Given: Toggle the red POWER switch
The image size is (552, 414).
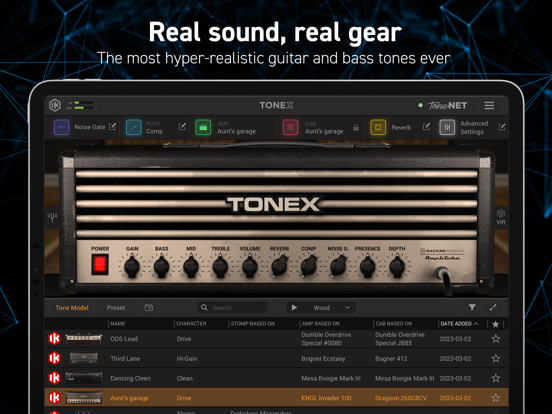Looking at the screenshot, I should pos(100,265).
